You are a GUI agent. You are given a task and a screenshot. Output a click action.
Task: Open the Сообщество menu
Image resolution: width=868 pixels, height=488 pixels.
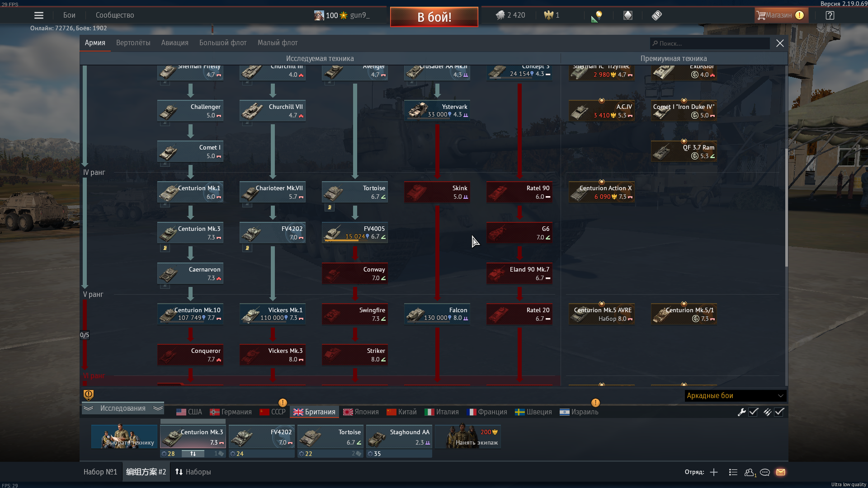(115, 15)
